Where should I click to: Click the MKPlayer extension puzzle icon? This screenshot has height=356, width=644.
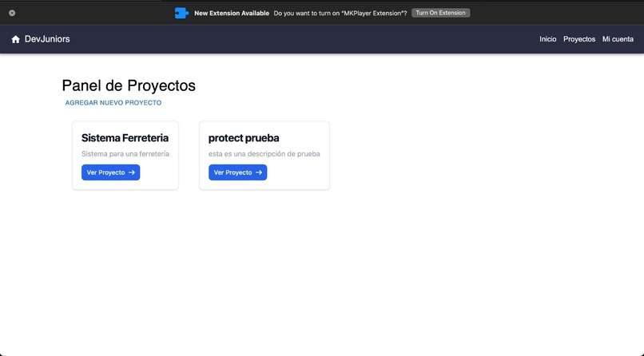(181, 13)
